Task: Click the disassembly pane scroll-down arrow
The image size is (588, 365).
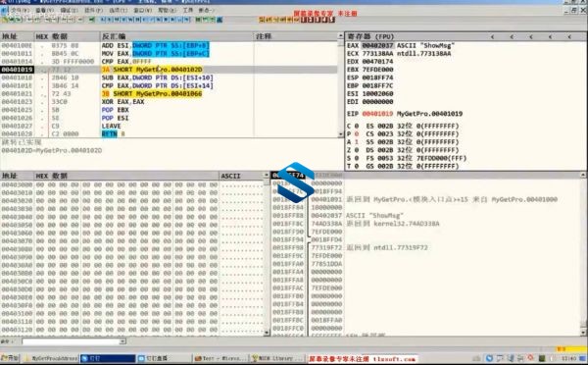Action: 340,134
